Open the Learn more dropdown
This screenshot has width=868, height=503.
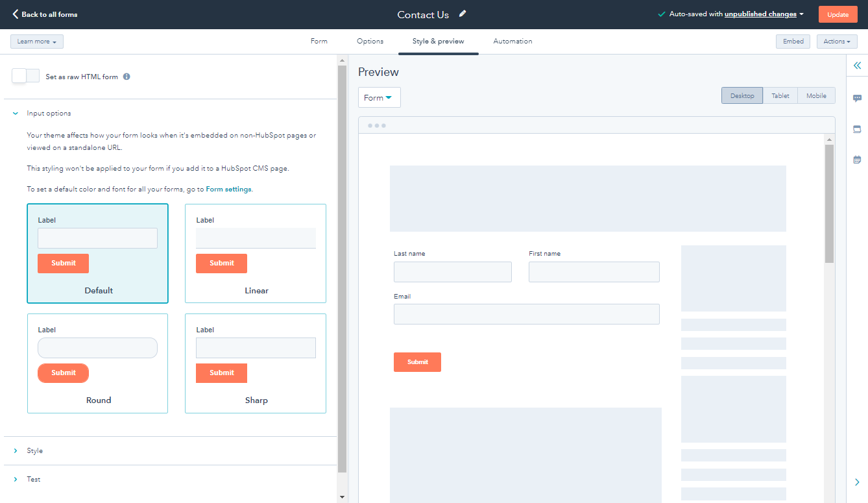(36, 41)
